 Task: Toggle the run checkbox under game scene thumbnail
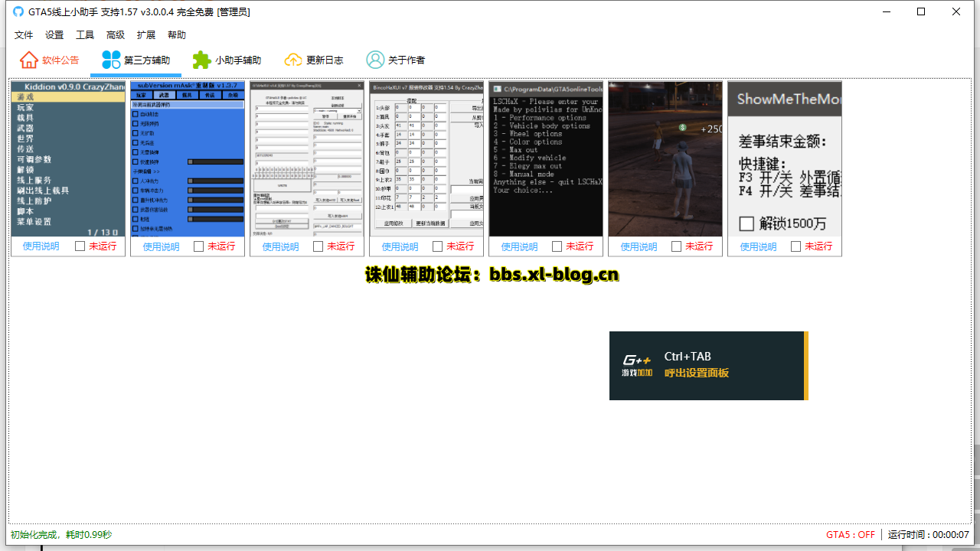click(677, 246)
